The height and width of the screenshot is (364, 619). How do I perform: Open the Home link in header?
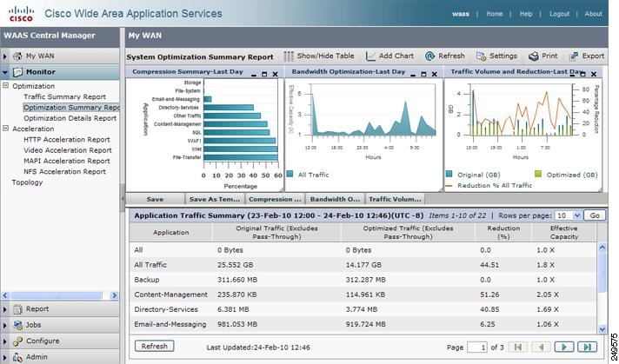pos(495,14)
